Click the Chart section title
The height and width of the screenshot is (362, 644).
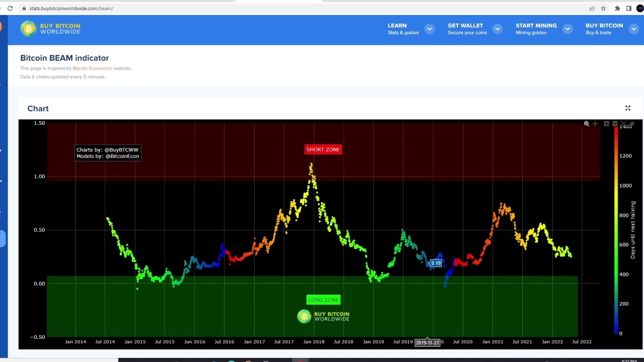38,109
